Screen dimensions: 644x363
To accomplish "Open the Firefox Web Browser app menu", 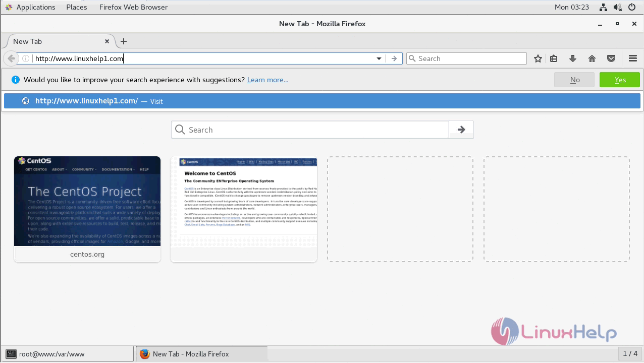I will tap(133, 7).
